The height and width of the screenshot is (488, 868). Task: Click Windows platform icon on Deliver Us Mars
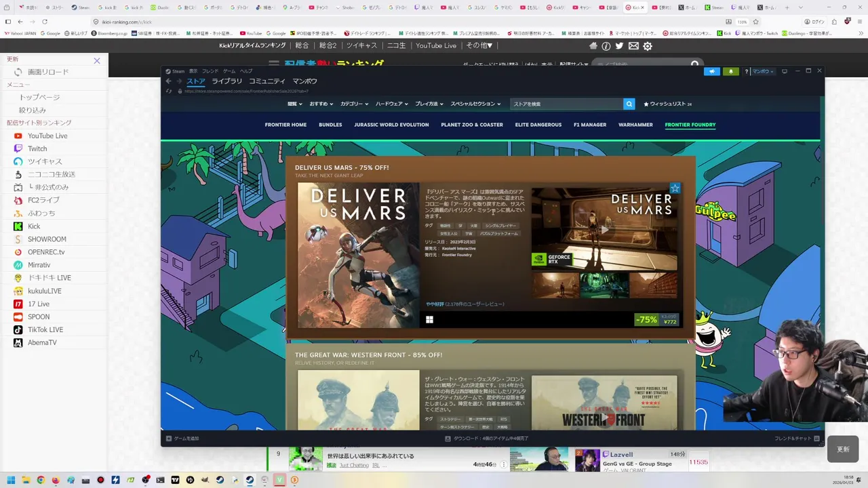click(x=429, y=320)
